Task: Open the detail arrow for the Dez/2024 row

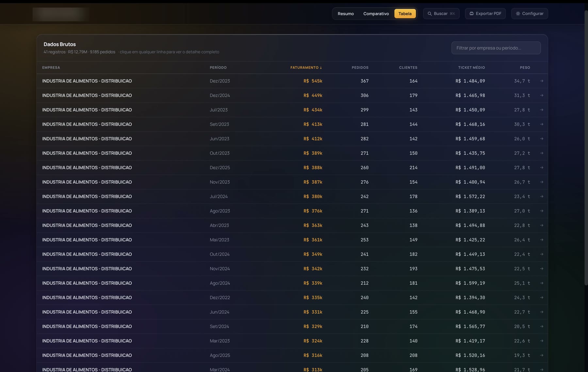Action: coord(542,95)
